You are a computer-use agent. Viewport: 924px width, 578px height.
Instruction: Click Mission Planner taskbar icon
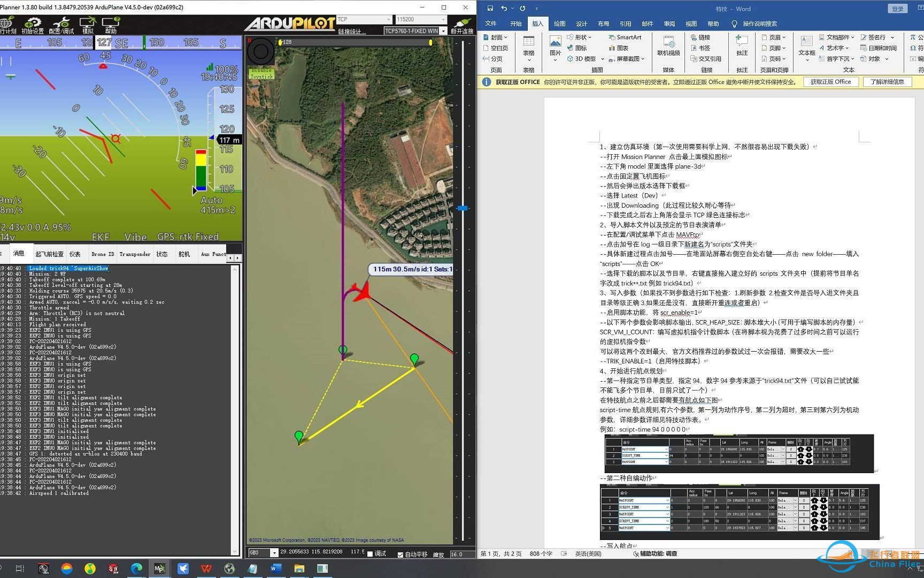click(x=159, y=568)
